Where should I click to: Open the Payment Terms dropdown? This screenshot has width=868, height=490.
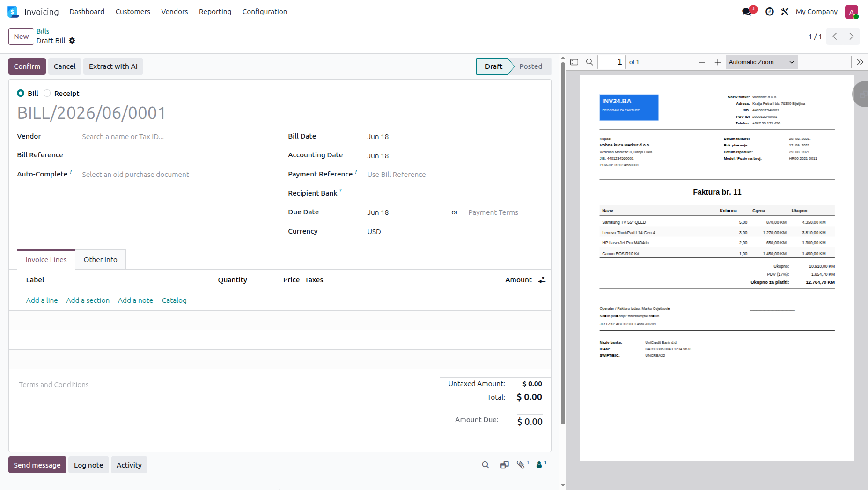[x=505, y=212]
